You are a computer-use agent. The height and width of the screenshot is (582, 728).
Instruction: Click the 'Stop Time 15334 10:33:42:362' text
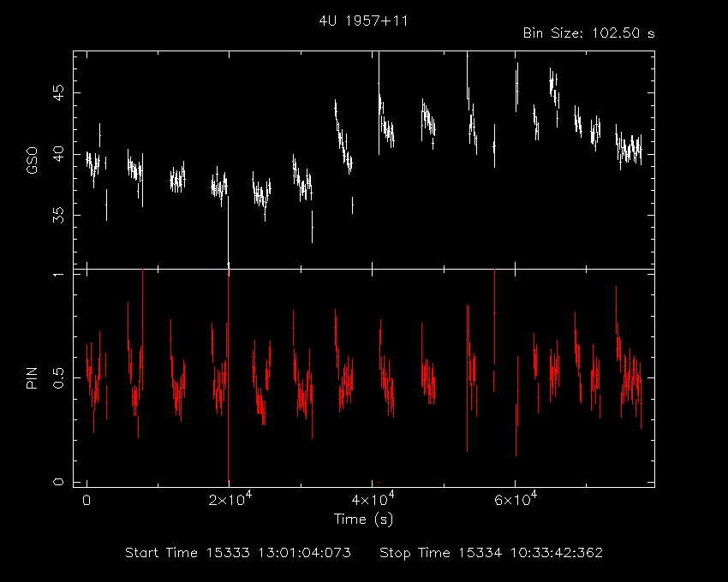tap(492, 553)
